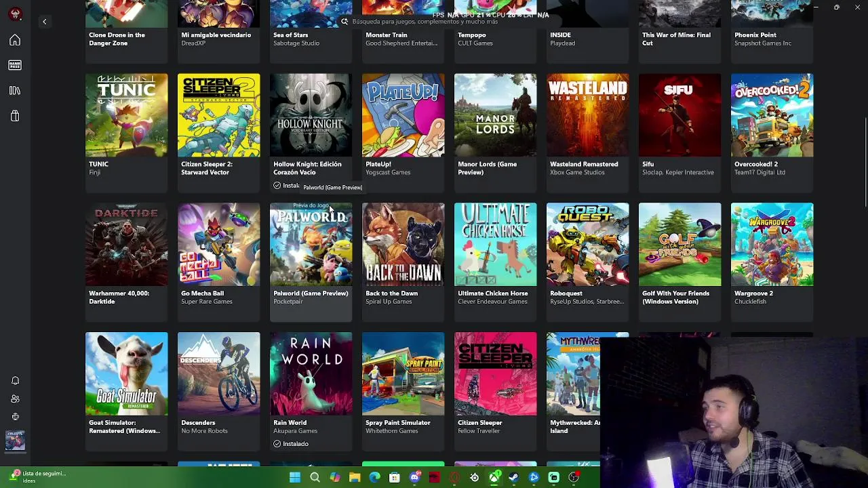This screenshot has width=868, height=488.
Task: Open Microsoft Store from the taskbar
Action: pos(395,477)
